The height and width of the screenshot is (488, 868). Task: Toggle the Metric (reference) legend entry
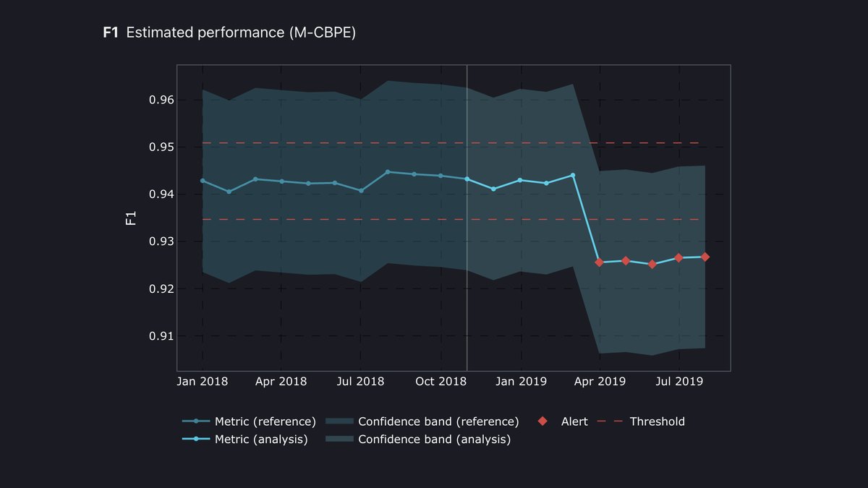pos(249,421)
